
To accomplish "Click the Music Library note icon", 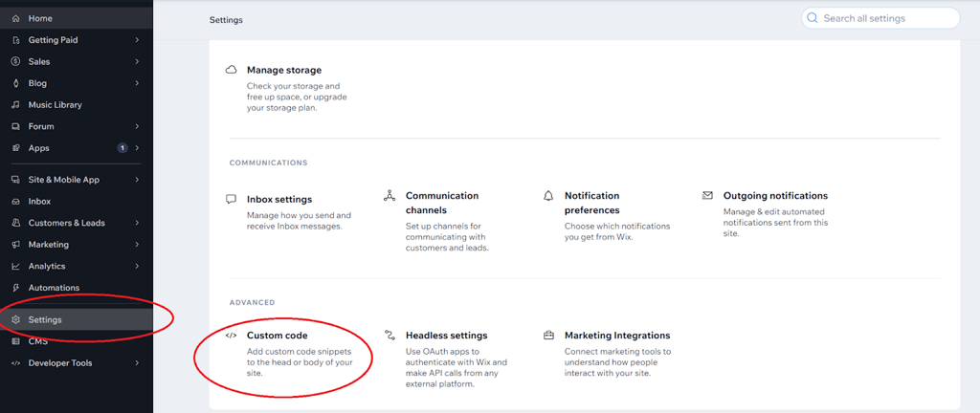I will 16,105.
